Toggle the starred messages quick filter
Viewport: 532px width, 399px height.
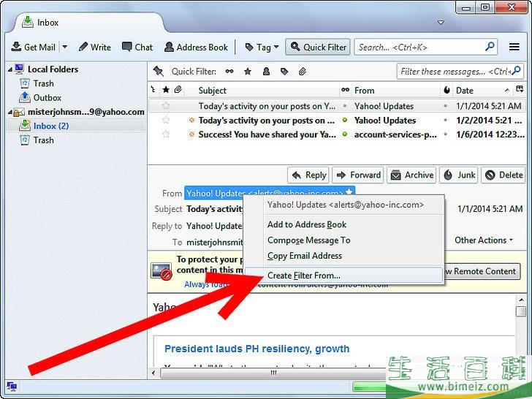pos(248,72)
